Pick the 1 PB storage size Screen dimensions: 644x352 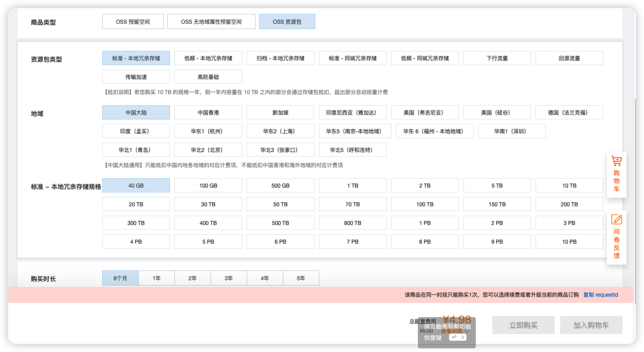point(425,223)
